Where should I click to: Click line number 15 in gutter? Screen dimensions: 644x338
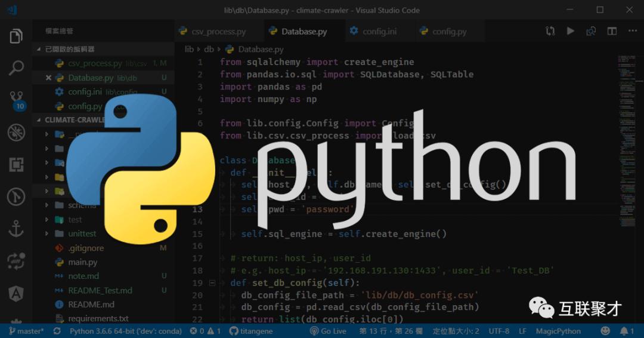[x=197, y=234]
